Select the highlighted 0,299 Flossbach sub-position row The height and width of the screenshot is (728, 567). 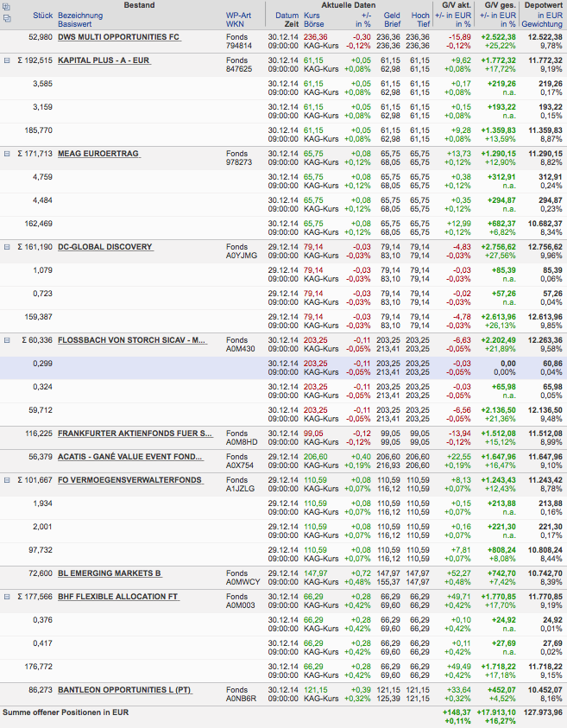click(x=283, y=368)
